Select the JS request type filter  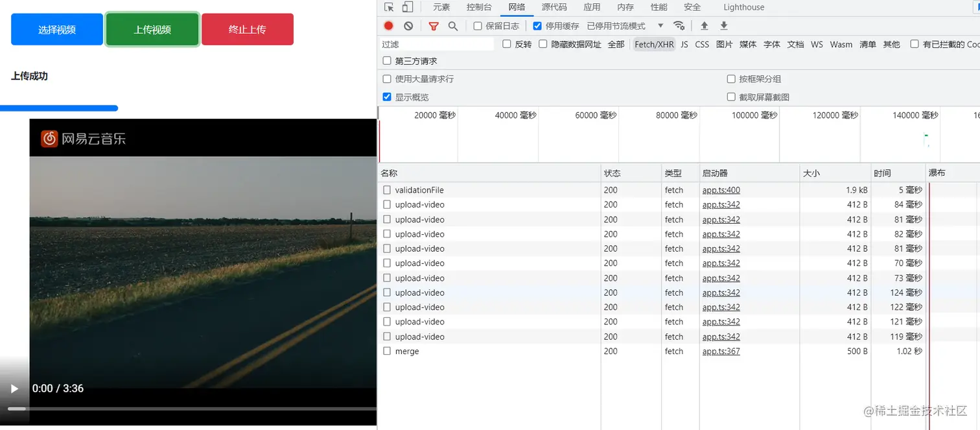click(x=684, y=44)
